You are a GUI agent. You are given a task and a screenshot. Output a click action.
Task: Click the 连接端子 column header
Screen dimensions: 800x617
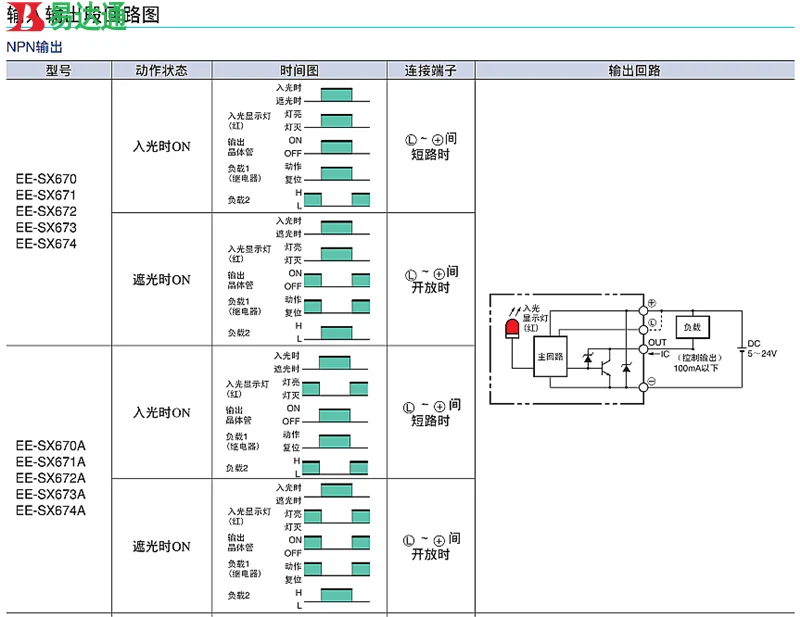point(431,70)
